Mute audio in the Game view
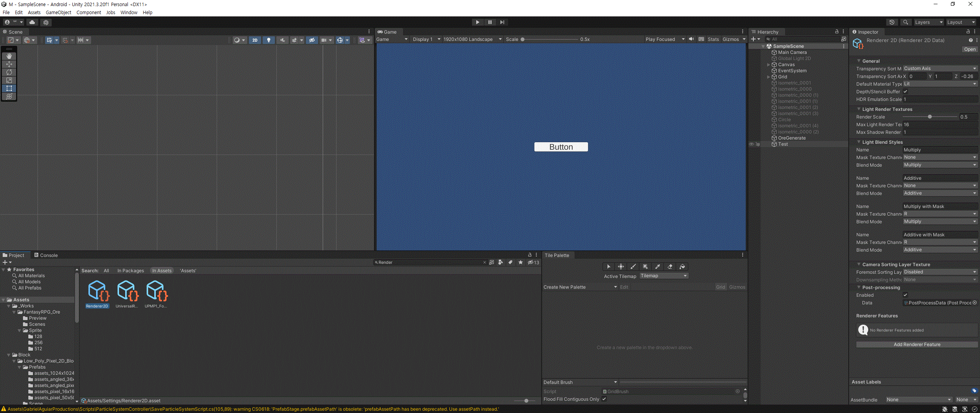This screenshot has height=413, width=980. (691, 39)
